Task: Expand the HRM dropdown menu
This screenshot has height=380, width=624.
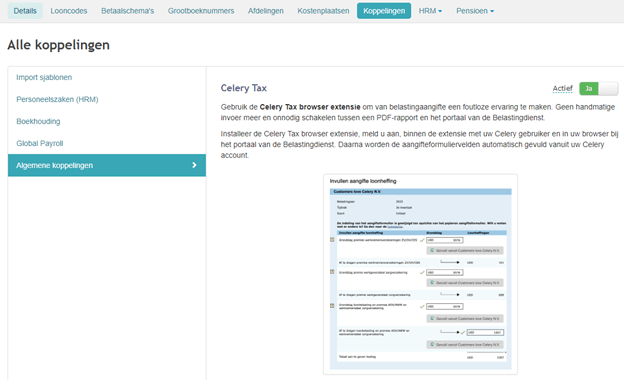Action: pyautogui.click(x=430, y=11)
